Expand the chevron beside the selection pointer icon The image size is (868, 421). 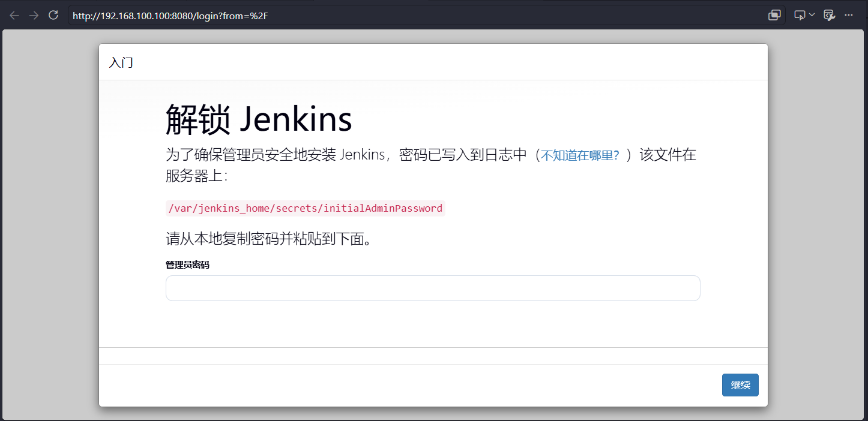click(812, 15)
